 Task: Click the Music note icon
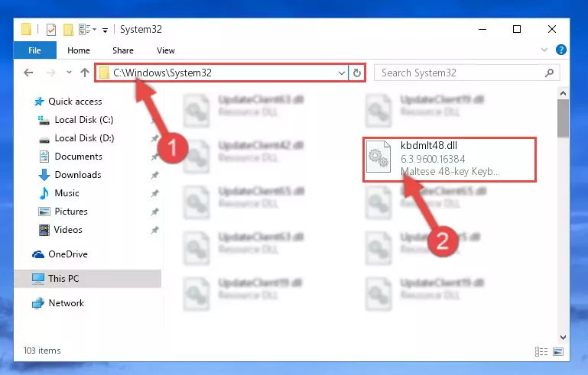[x=44, y=193]
